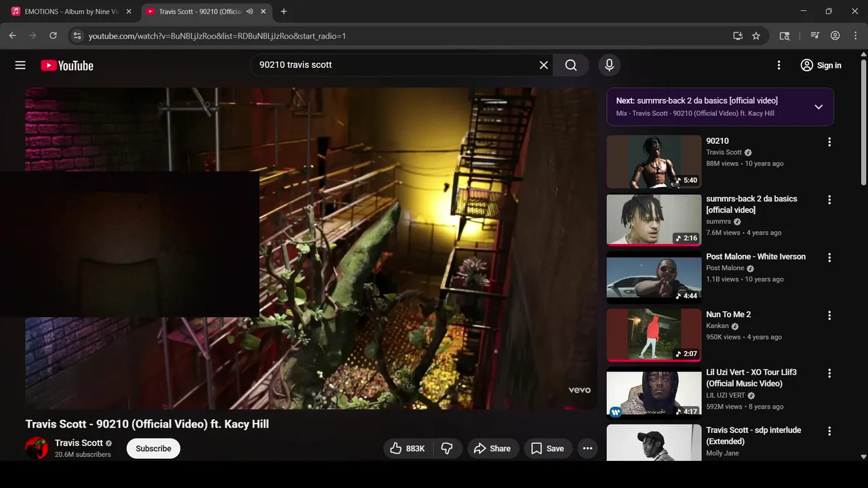Open the YouTube guide hamburger menu

click(20, 65)
